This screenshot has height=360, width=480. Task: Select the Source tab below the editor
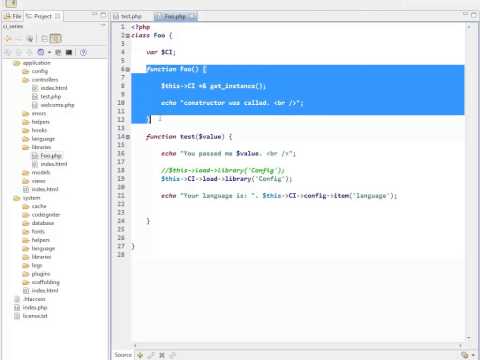[123, 355]
